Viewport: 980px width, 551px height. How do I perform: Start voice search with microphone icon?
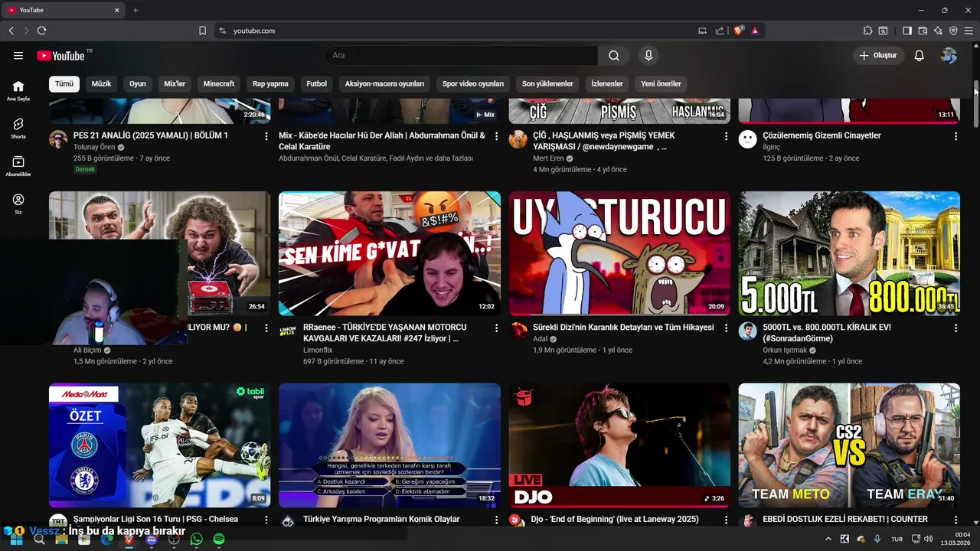648,55
